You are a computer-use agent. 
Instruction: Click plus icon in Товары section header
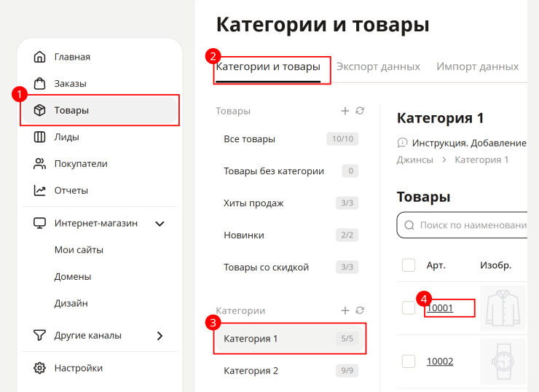tap(345, 111)
